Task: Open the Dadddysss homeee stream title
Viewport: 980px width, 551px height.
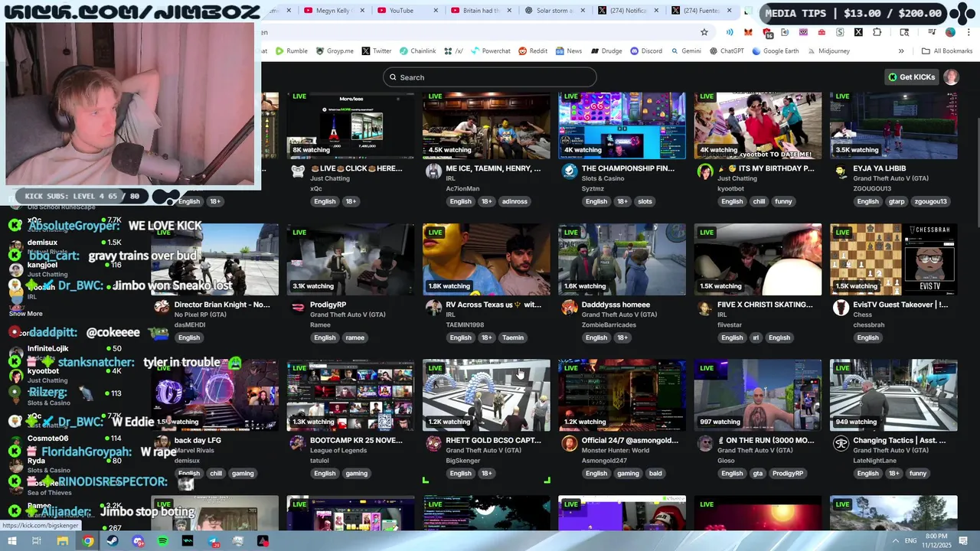Action: (x=616, y=305)
